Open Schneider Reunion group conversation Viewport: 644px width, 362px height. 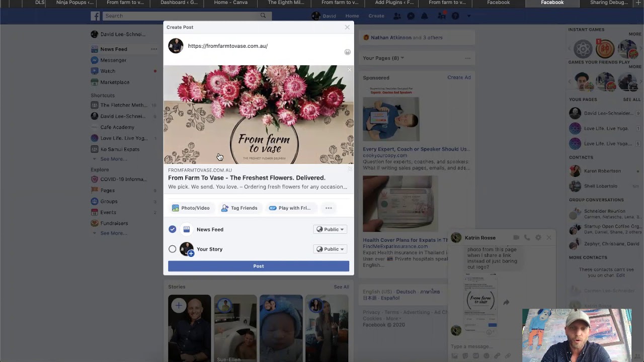(x=604, y=214)
